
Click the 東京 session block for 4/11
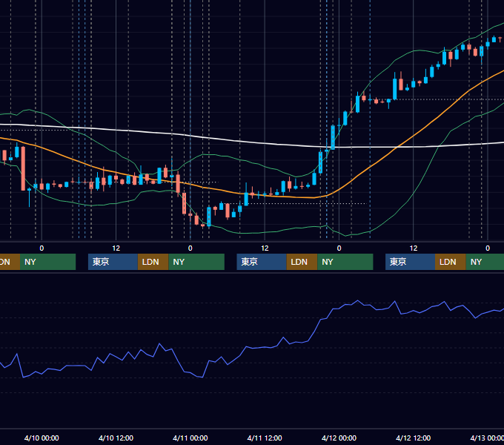click(x=262, y=262)
